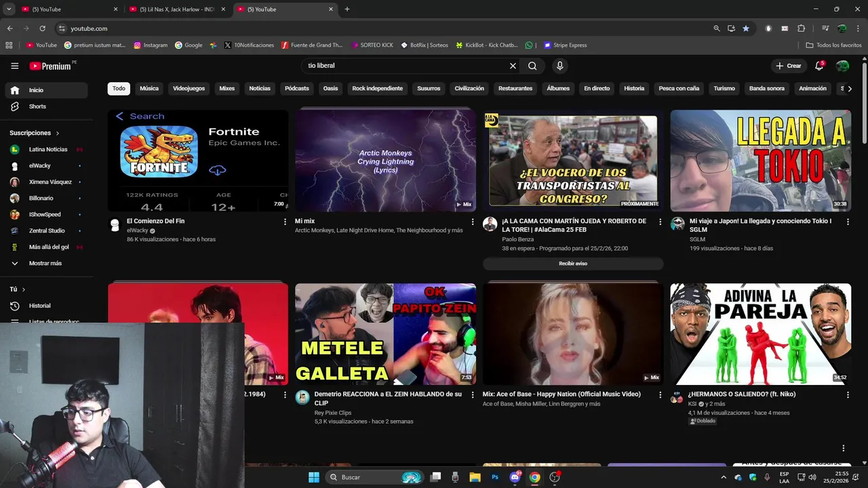Bookmark this page with the star icon
The width and height of the screenshot is (868, 488).
tap(746, 28)
